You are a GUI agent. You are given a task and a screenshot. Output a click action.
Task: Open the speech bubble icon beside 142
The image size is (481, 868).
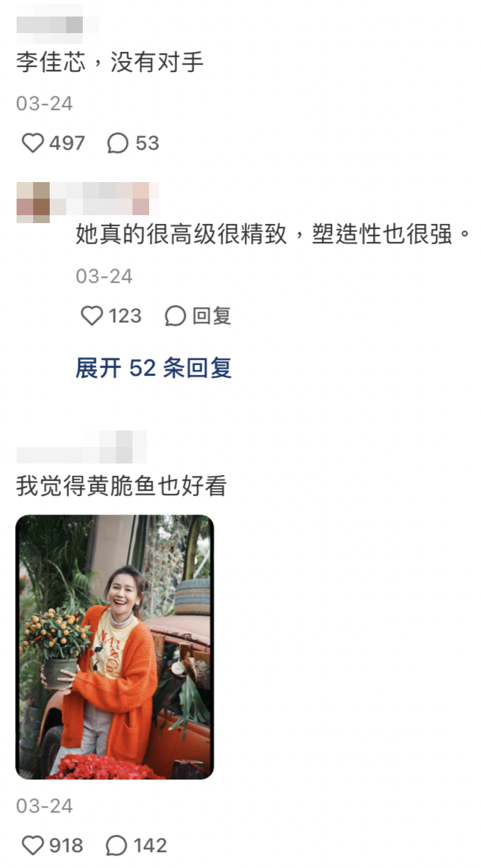(x=117, y=845)
